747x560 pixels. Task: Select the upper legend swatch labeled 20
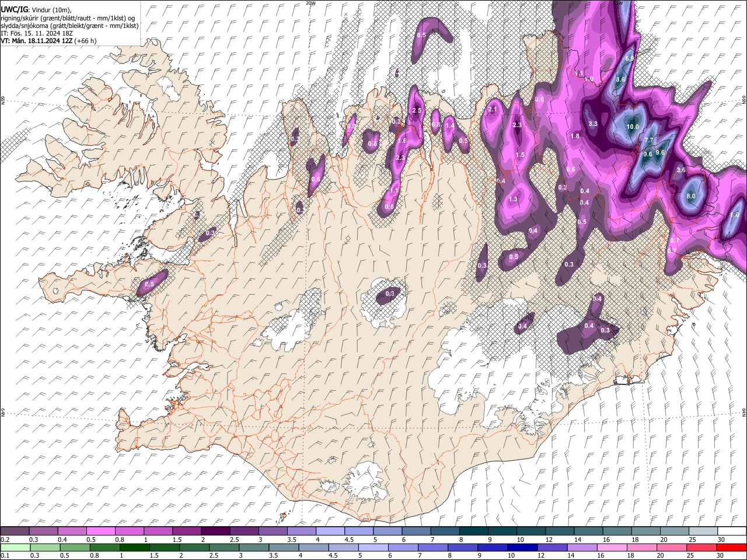675,531
